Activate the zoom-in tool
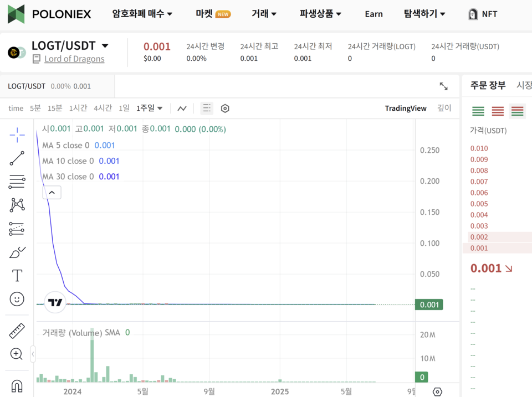 [x=16, y=354]
